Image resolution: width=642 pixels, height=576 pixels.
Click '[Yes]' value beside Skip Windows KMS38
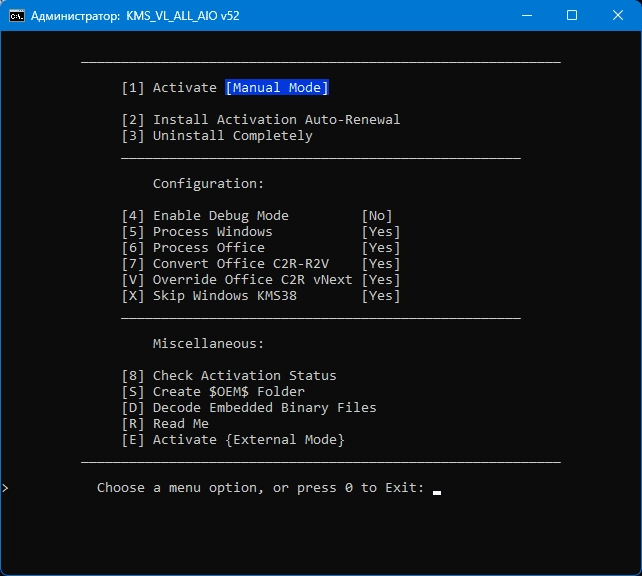[x=381, y=295]
